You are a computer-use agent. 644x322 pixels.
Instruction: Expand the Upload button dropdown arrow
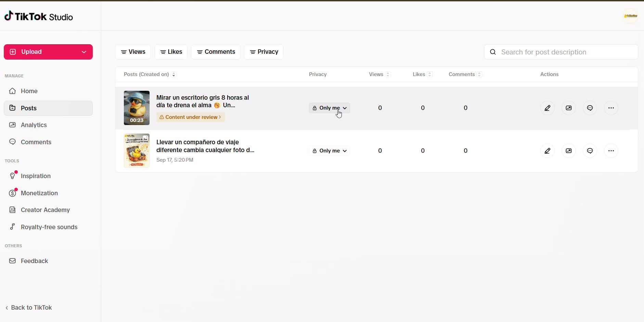click(x=84, y=52)
